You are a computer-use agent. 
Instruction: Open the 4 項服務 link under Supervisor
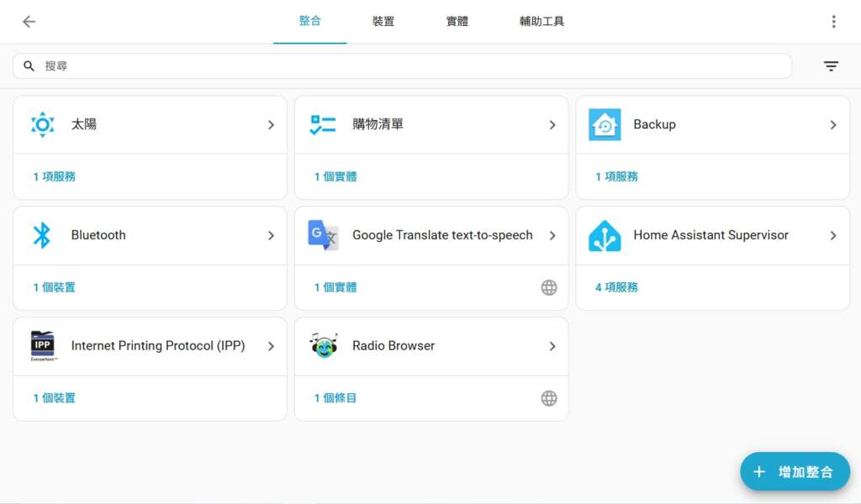616,287
